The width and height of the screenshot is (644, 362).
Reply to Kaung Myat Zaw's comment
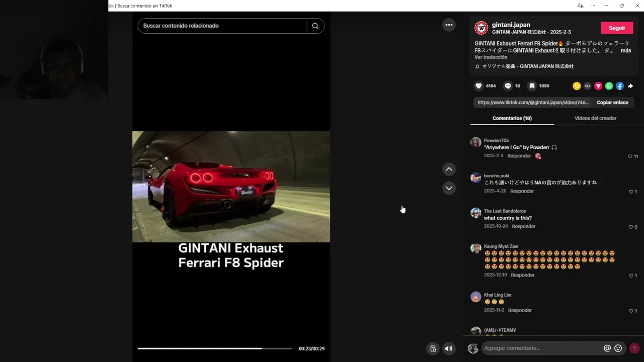point(522,275)
